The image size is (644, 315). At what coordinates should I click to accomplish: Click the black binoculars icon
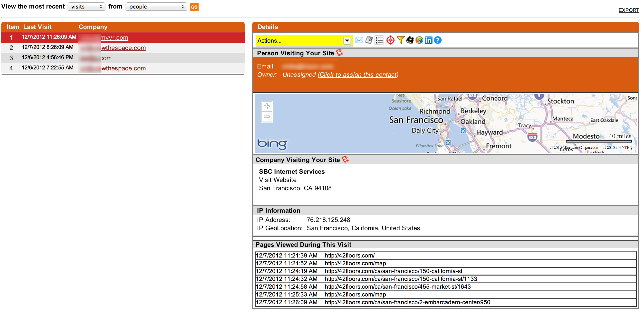coord(410,40)
